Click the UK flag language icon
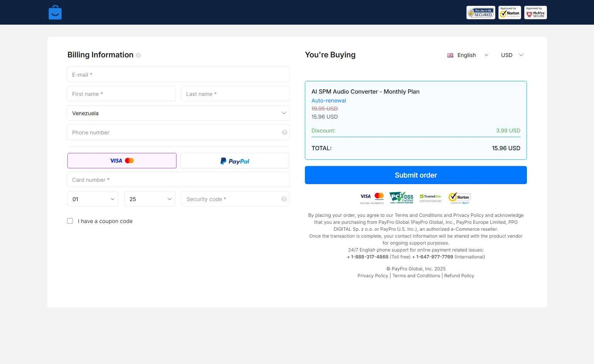Screen dimensions: 594x364 tap(450, 55)
